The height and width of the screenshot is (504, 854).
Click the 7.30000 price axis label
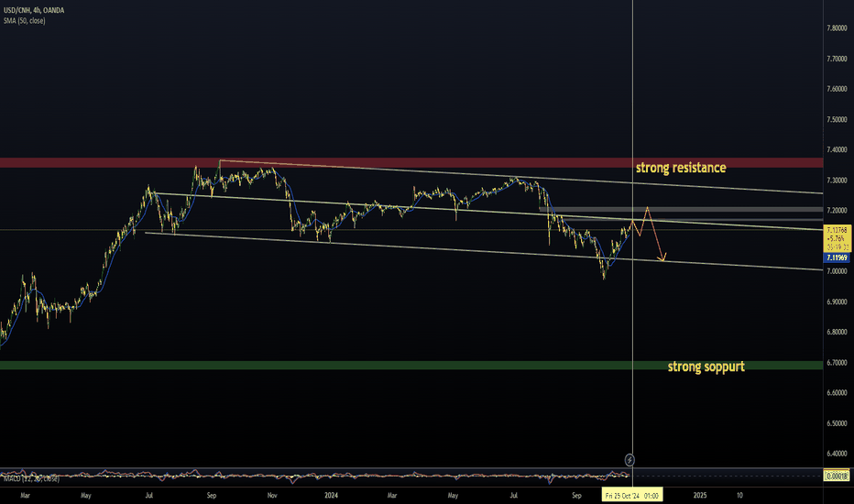click(x=837, y=180)
